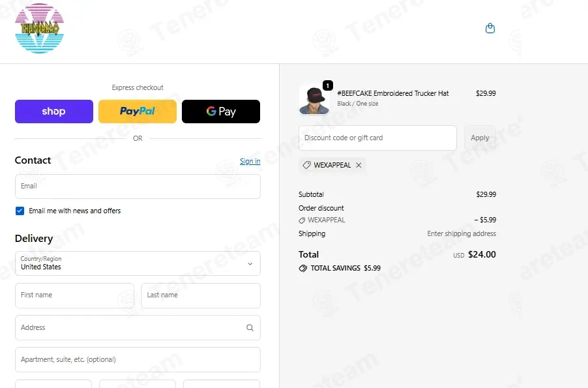Uncheck Email me with news and offers
The image size is (588, 388).
coord(20,211)
